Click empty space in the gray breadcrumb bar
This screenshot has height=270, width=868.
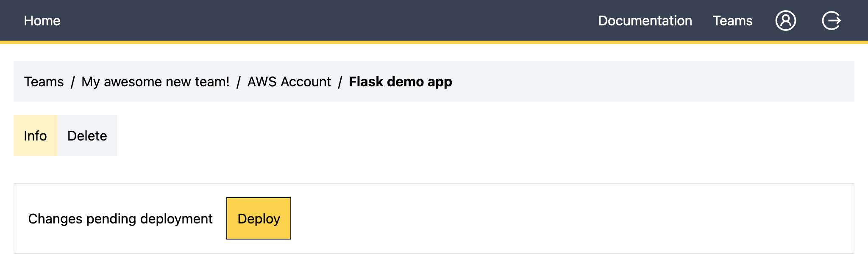tap(653, 81)
